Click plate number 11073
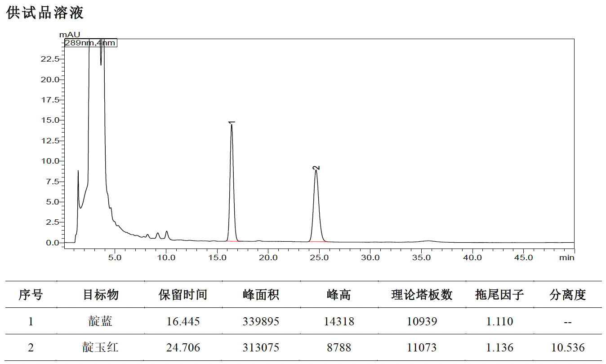606x364 pixels. click(422, 348)
